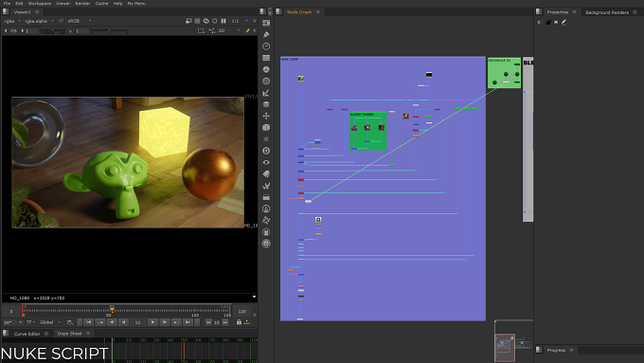Skip forward by frame increment

(x=225, y=322)
